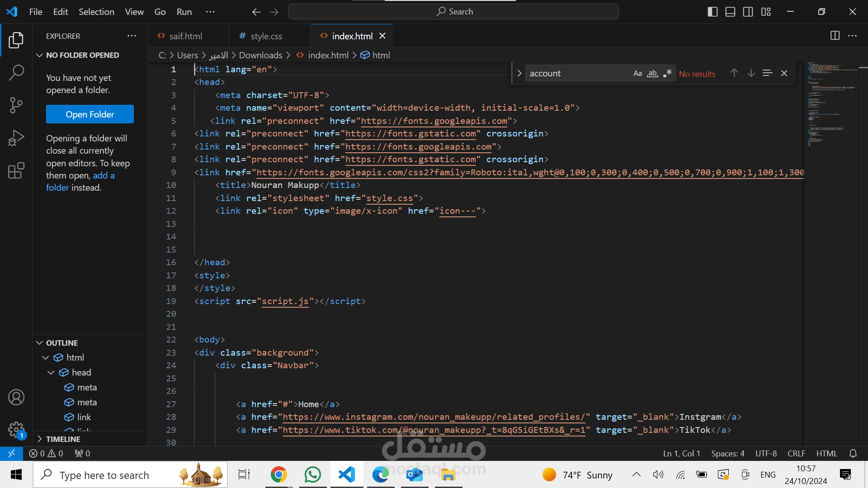Select the UTF-8 encoding indicator
Image resolution: width=868 pixels, height=488 pixels.
[766, 453]
